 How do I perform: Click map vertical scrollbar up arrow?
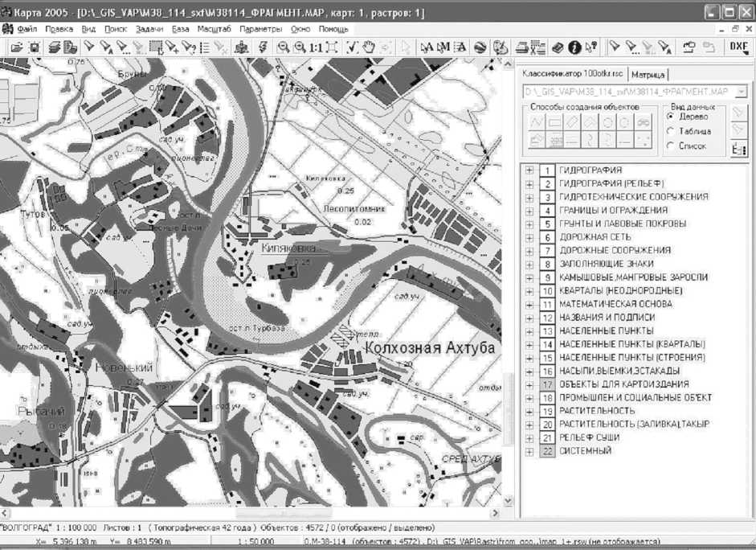coord(507,64)
